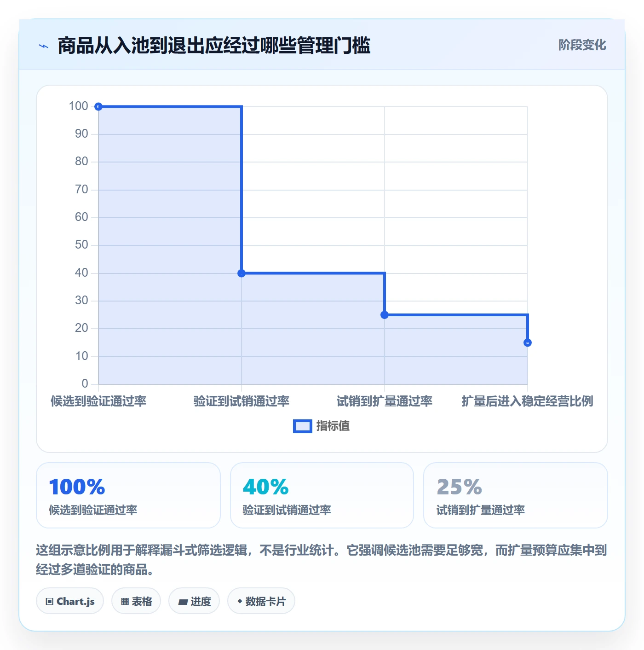Click the 数据卡片 tag text

pyautogui.click(x=265, y=601)
